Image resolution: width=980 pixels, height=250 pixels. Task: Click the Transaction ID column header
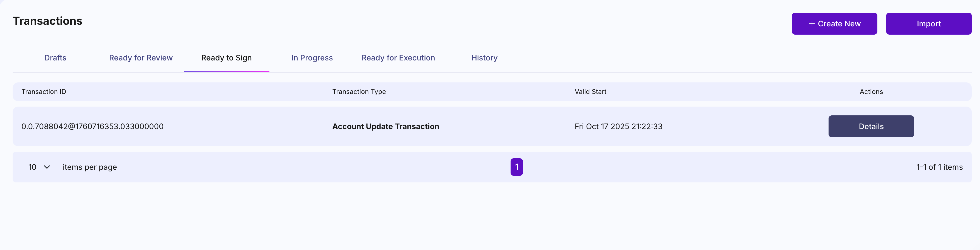tap(44, 92)
